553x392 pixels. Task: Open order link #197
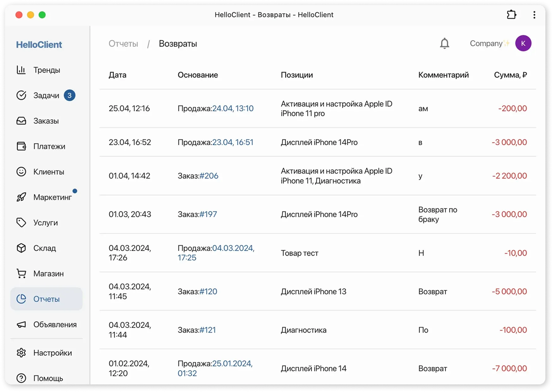pyautogui.click(x=208, y=214)
